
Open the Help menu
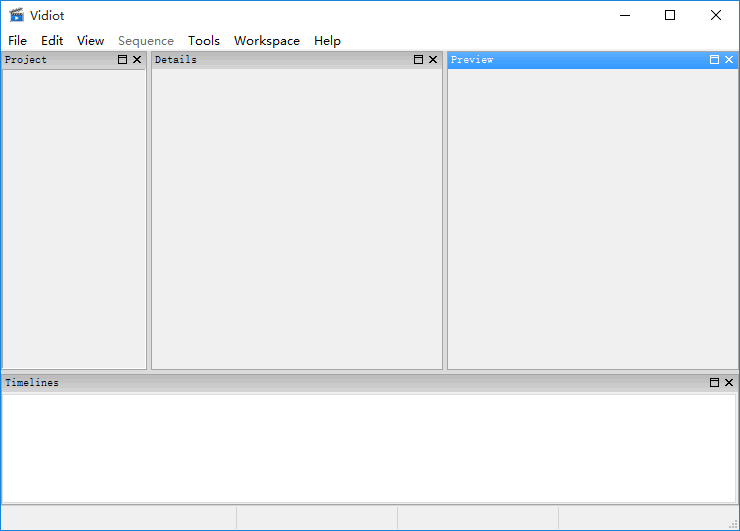327,41
